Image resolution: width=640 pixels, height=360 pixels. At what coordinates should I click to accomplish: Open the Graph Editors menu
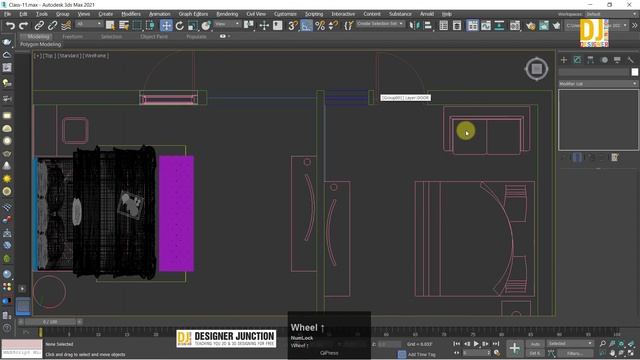tap(193, 14)
